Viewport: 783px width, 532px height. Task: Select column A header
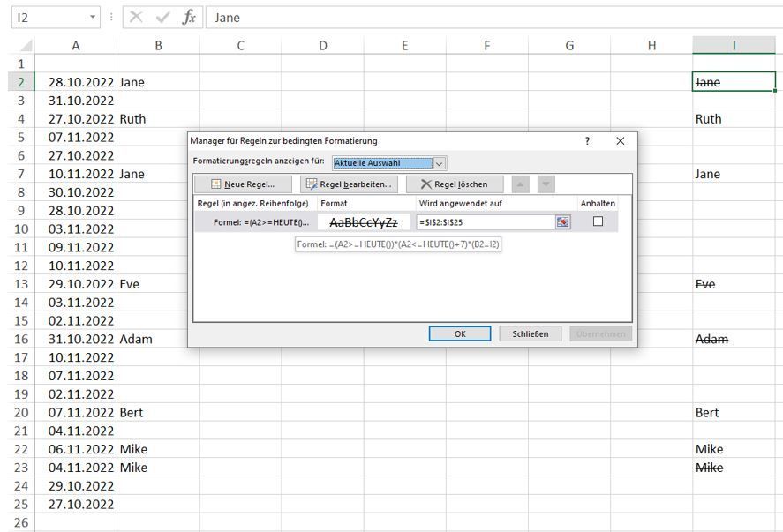[75, 46]
